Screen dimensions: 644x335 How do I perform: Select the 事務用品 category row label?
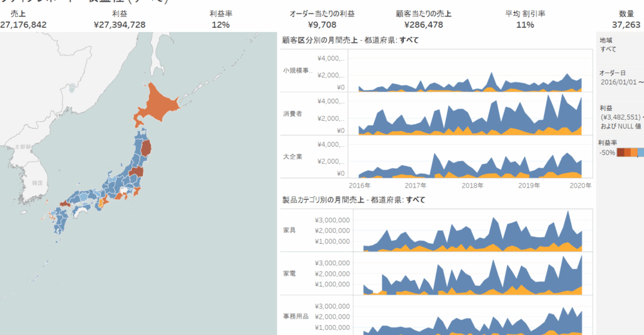(x=296, y=317)
